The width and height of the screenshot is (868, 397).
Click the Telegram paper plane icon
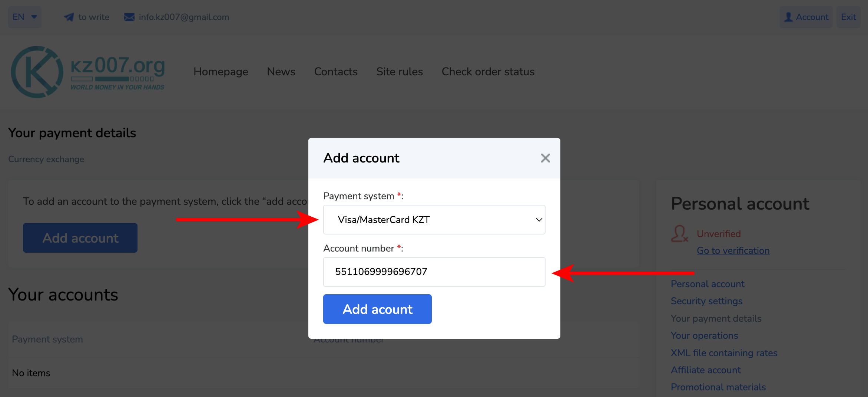(x=69, y=17)
